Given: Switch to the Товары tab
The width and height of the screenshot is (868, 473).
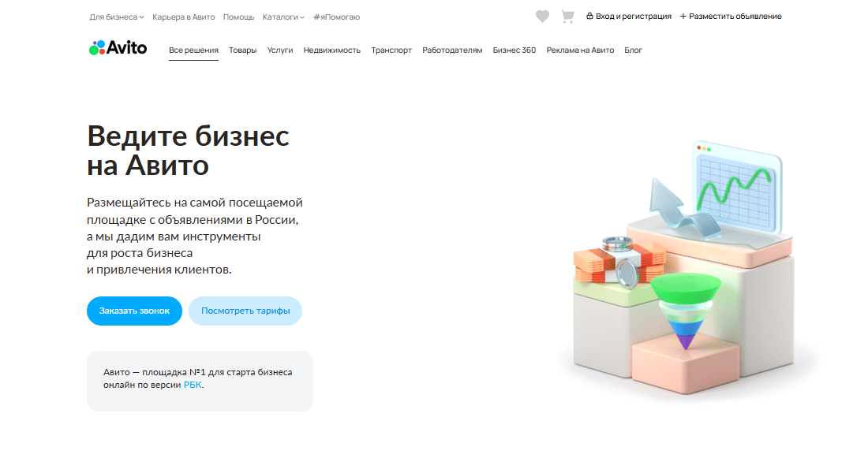Looking at the screenshot, I should tap(242, 50).
